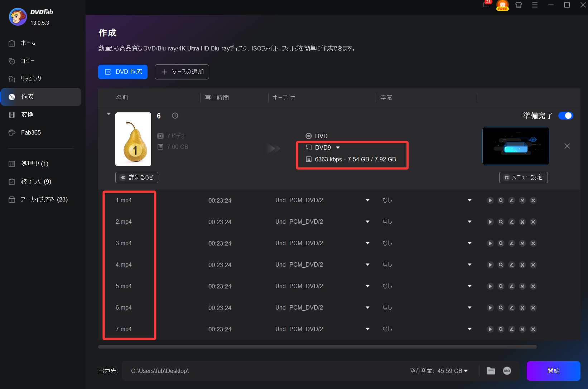This screenshot has width=588, height=389.
Task: Click ソースの追加 button
Action: click(x=182, y=72)
